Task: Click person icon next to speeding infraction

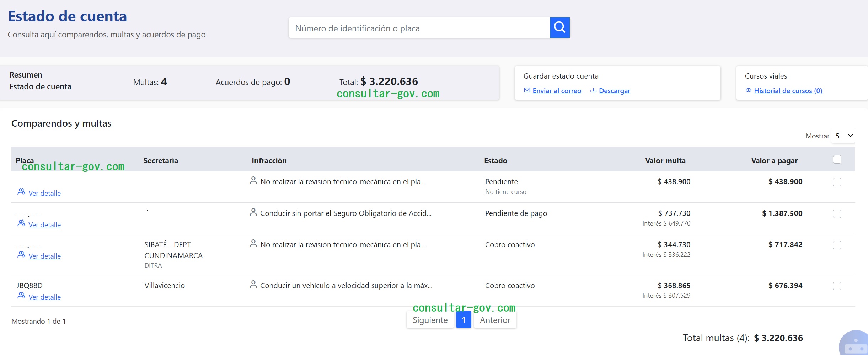Action: [253, 285]
